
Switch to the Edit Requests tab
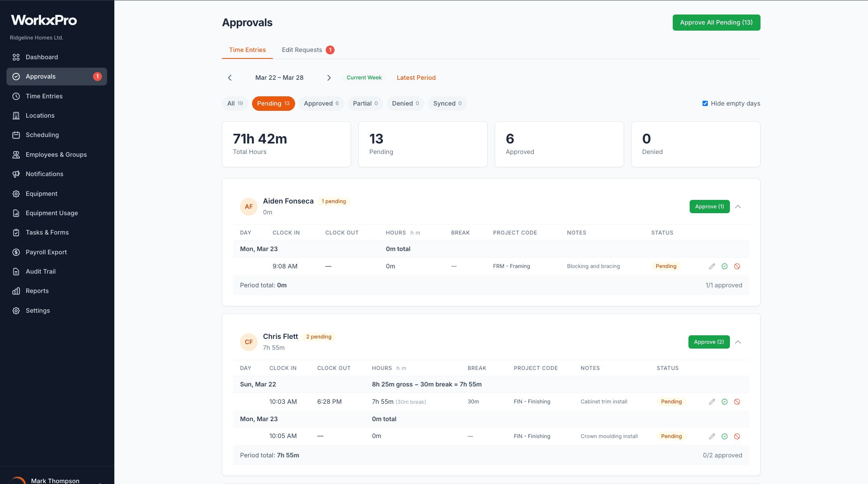pos(302,50)
